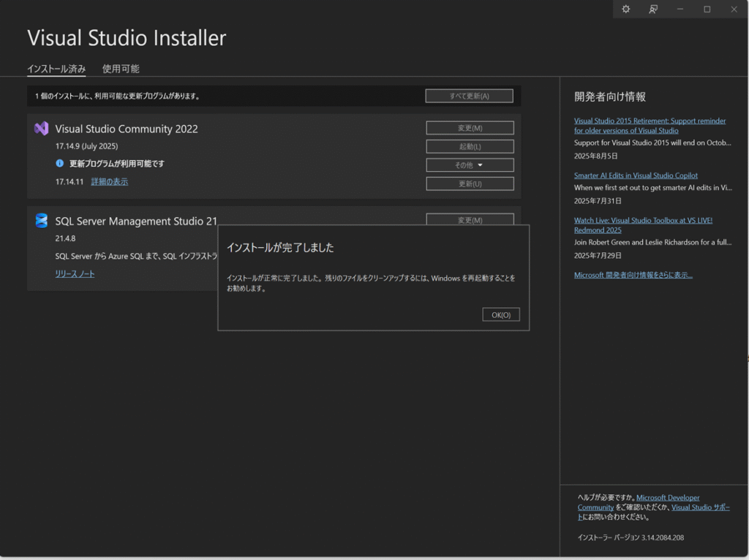The width and height of the screenshot is (749, 560).
Task: Click the version text 17.14.9 (July 2025)
Action: [x=86, y=146]
